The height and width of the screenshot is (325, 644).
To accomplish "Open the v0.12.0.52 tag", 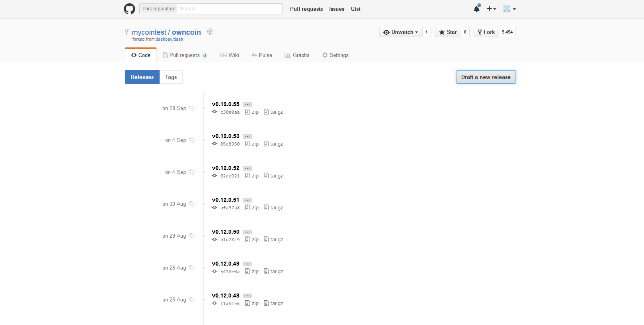I will tap(225, 168).
